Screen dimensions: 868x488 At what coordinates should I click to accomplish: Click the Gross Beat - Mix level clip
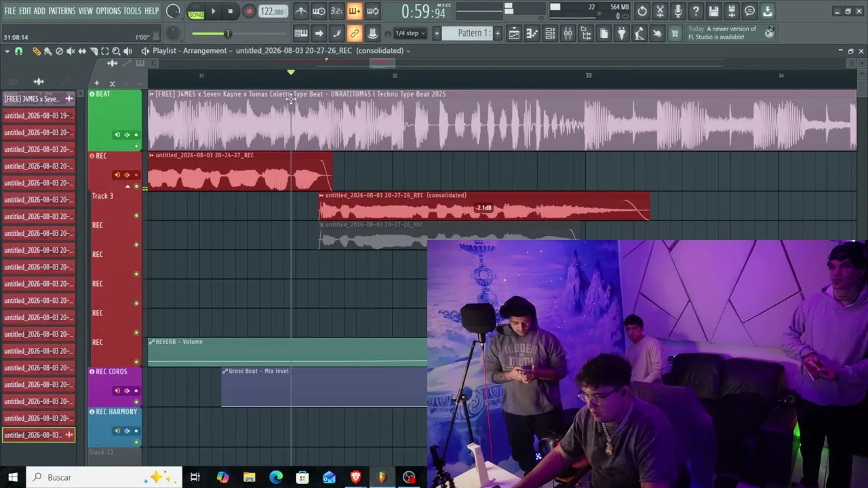click(x=324, y=388)
